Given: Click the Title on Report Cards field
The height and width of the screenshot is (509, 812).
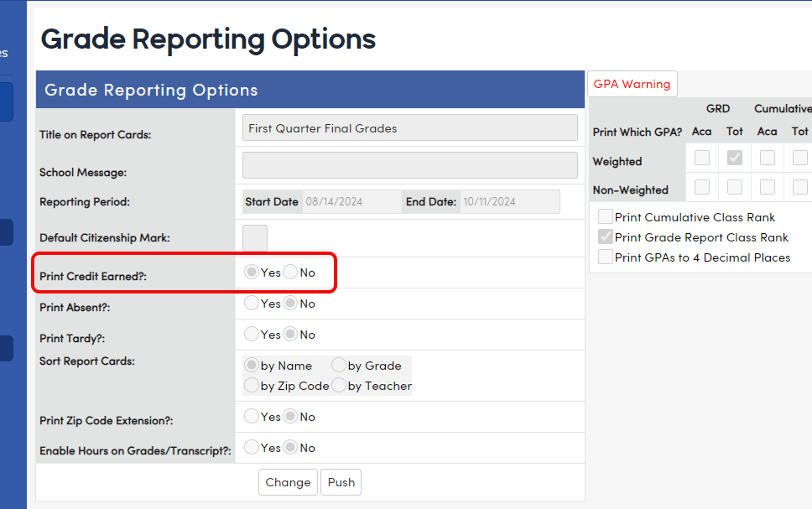Looking at the screenshot, I should click(409, 128).
